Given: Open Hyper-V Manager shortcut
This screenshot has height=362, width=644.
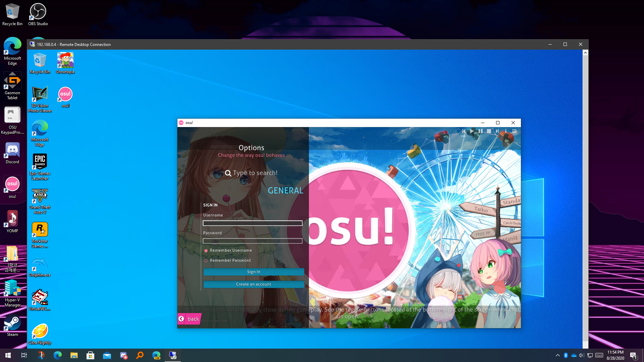Looking at the screenshot, I should [12, 294].
